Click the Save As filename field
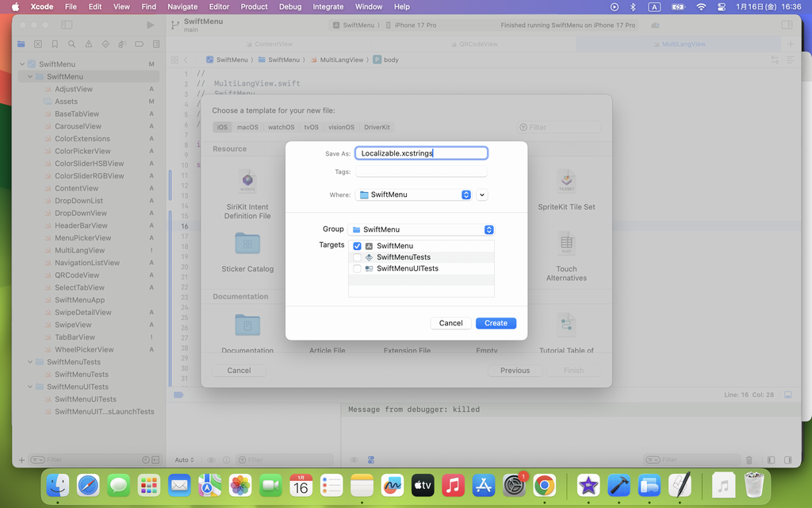Screen dimensions: 812x508 pos(420,153)
